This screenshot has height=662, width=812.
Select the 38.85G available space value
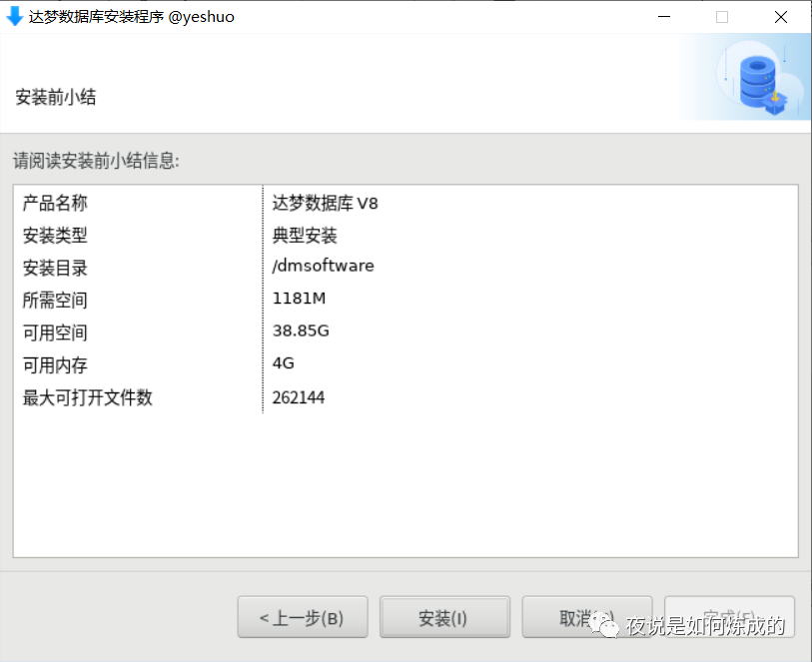tap(301, 331)
